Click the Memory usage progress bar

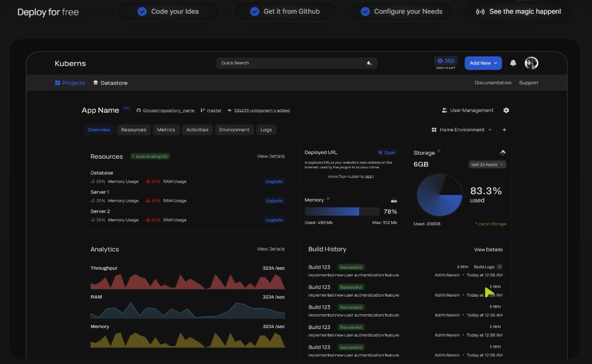click(x=342, y=211)
